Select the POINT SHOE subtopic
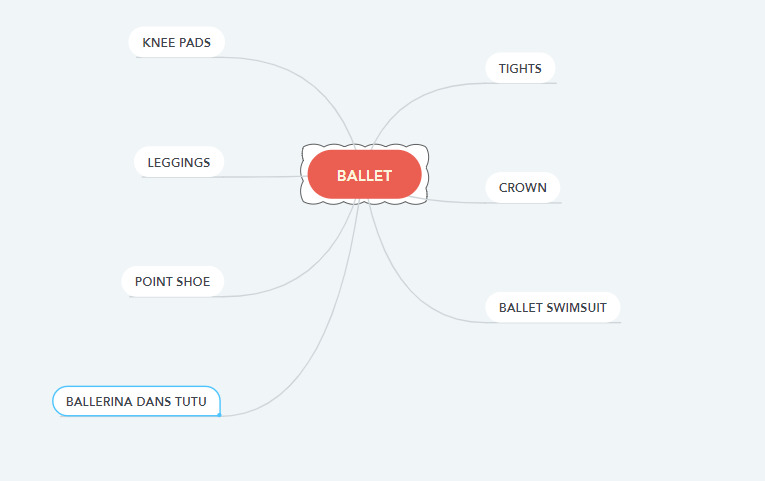This screenshot has width=765, height=481. coord(172,281)
